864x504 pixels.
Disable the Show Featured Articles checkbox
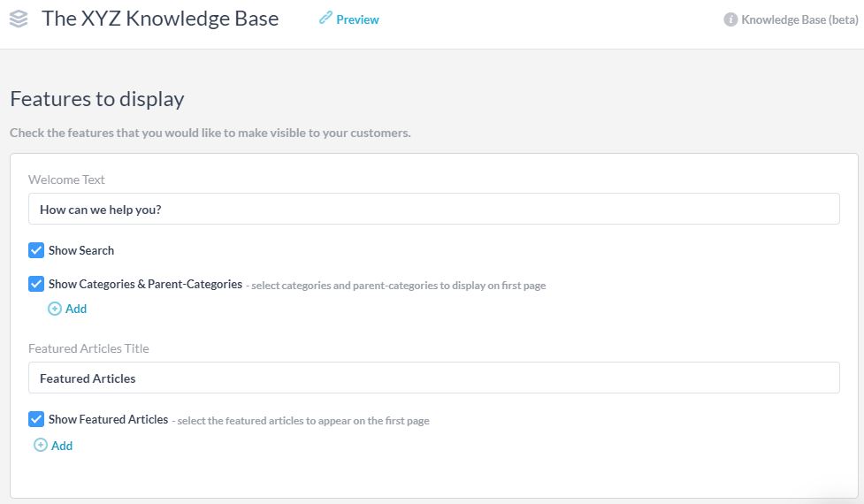pos(36,419)
